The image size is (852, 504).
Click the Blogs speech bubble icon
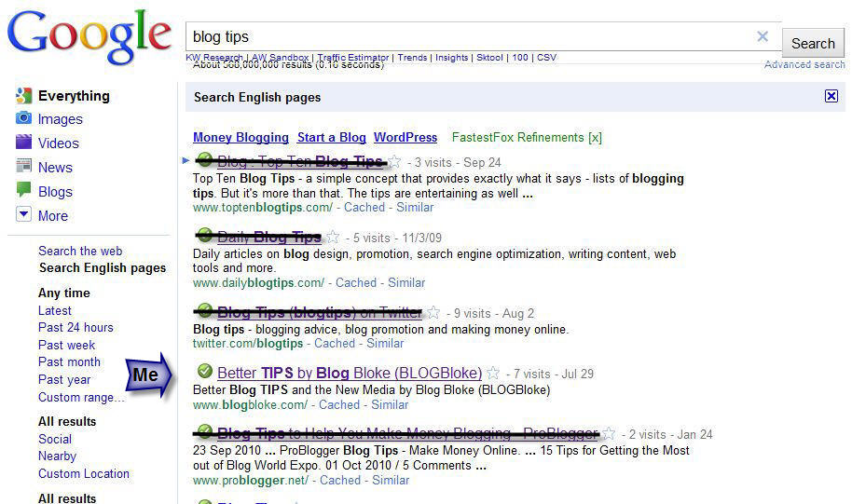click(x=23, y=190)
